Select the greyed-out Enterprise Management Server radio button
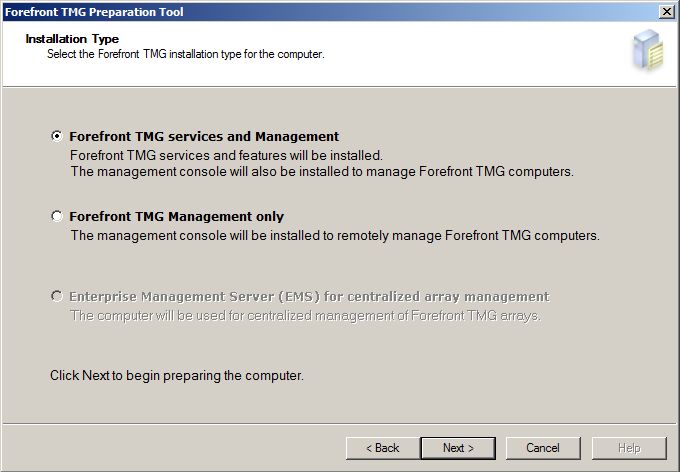 56,296
